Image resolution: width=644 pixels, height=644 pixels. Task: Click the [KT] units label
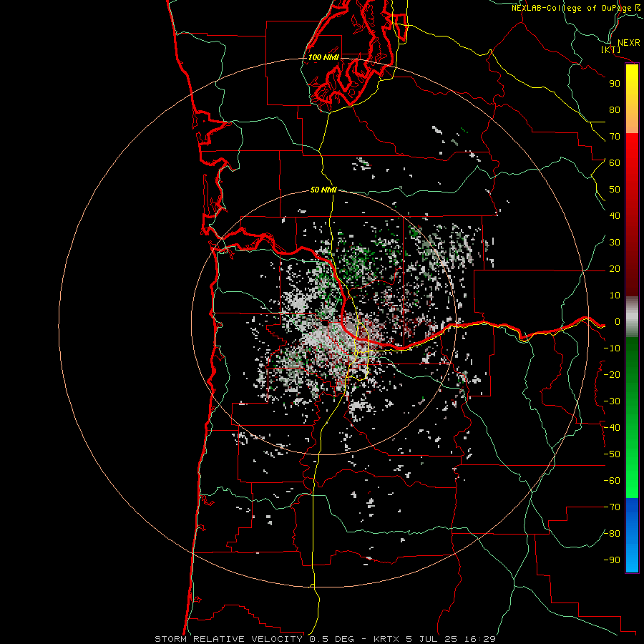click(611, 50)
